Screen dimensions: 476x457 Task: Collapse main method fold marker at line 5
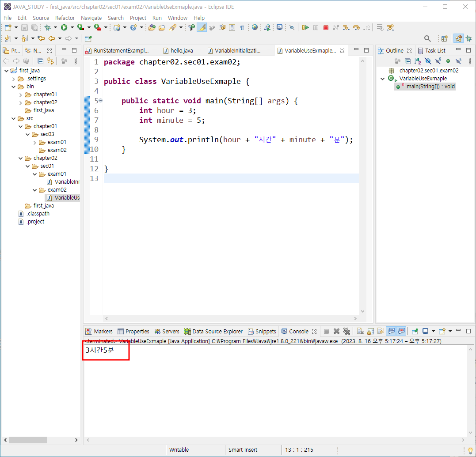coord(100,100)
